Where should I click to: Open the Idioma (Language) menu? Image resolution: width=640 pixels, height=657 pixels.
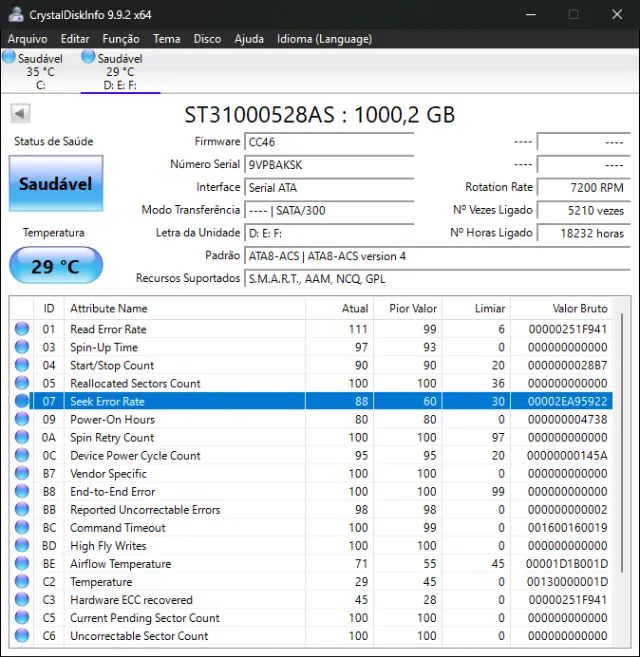324,39
